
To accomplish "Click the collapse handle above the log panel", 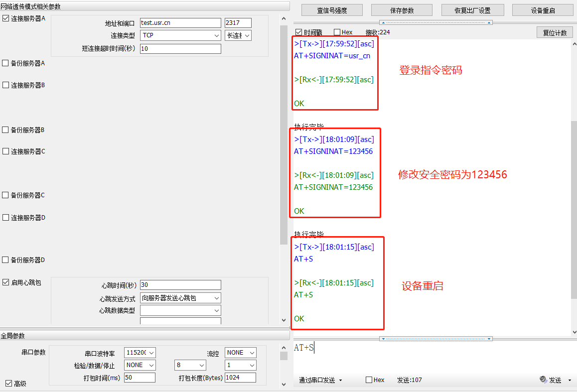I will [436, 22].
